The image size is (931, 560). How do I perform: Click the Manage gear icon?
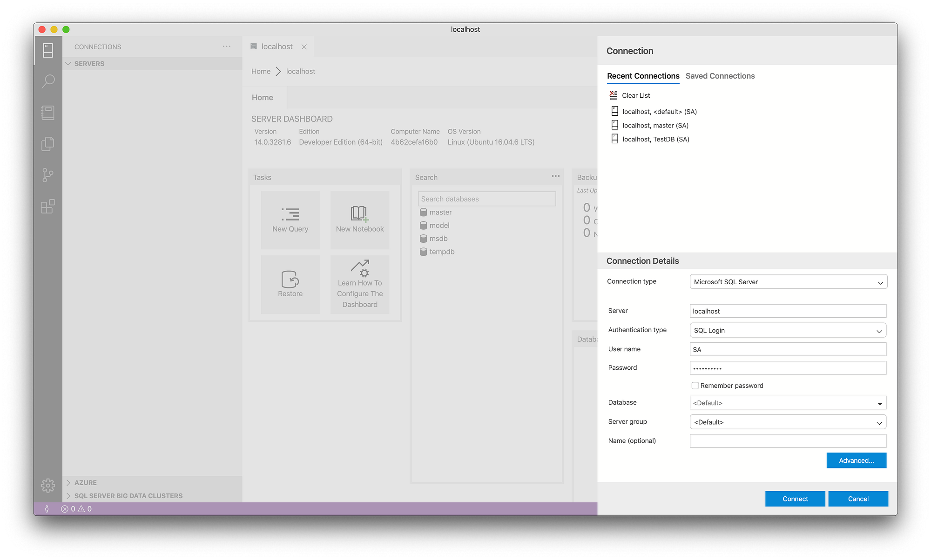48,485
